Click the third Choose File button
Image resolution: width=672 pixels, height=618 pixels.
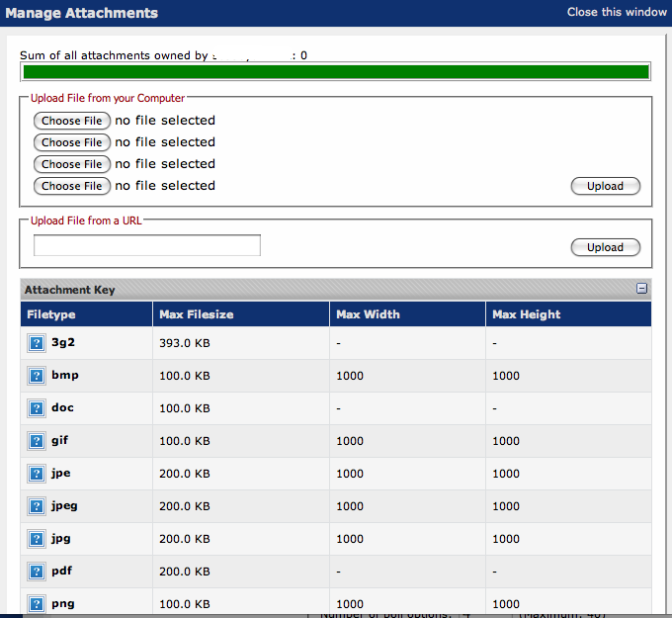72,164
